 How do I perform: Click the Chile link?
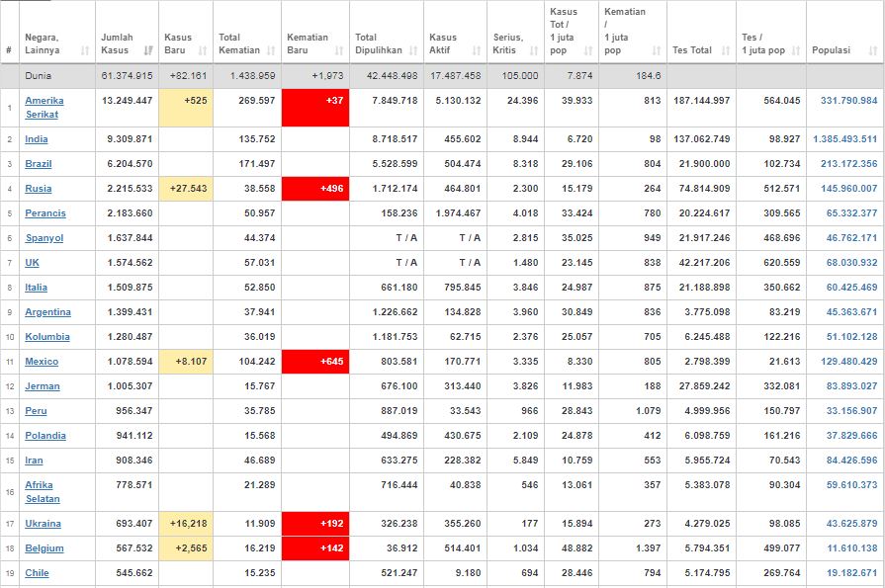point(37,573)
